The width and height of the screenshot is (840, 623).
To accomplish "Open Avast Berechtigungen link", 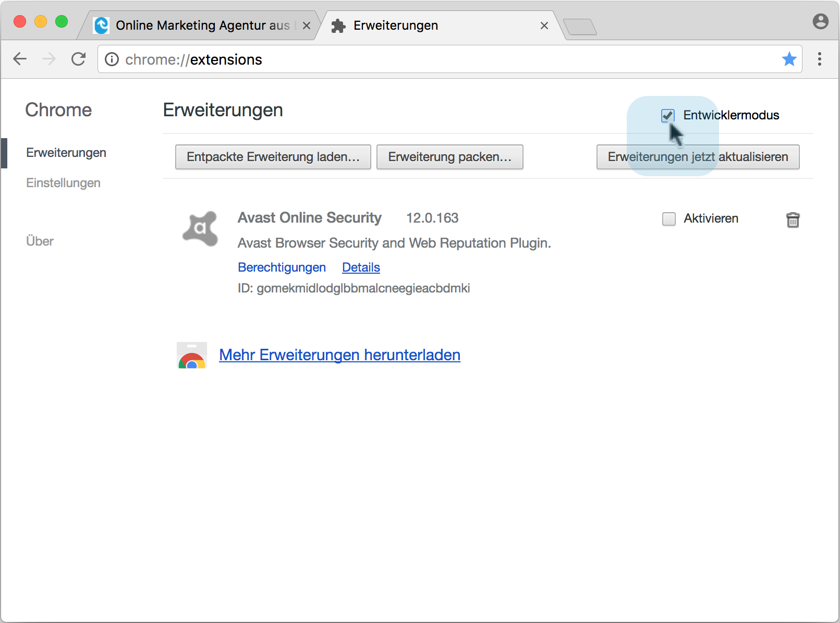I will tap(282, 267).
